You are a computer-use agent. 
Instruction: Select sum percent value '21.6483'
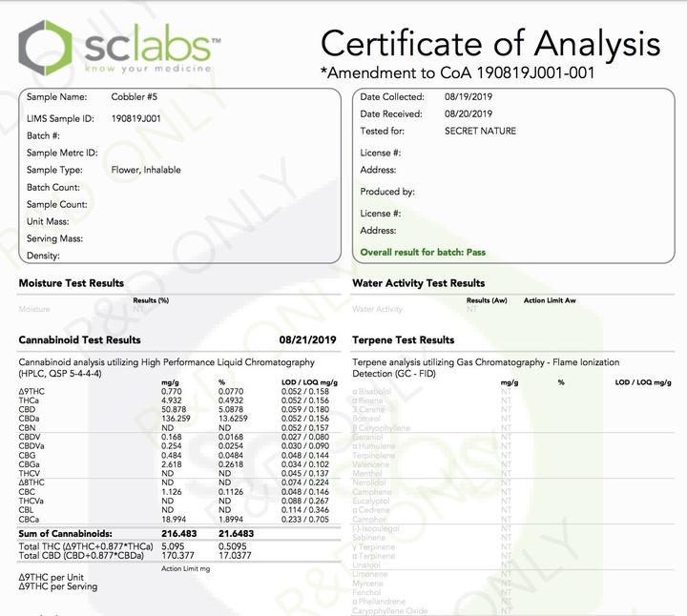point(237,534)
